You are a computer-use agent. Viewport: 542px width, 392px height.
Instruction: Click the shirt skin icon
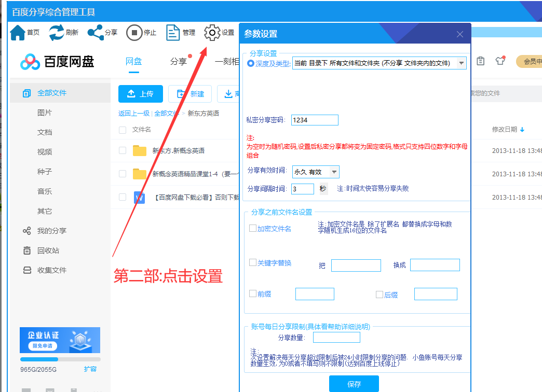[x=500, y=61]
